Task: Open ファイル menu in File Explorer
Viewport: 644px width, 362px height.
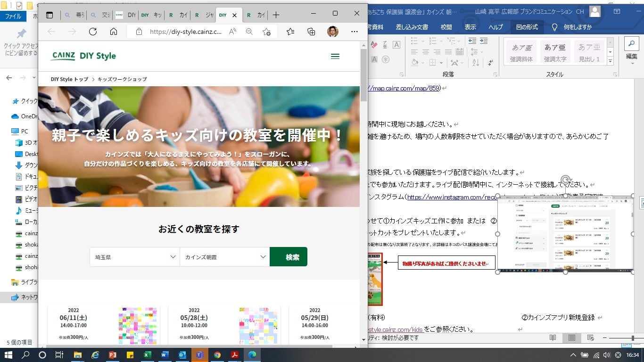Action: pos(13,16)
